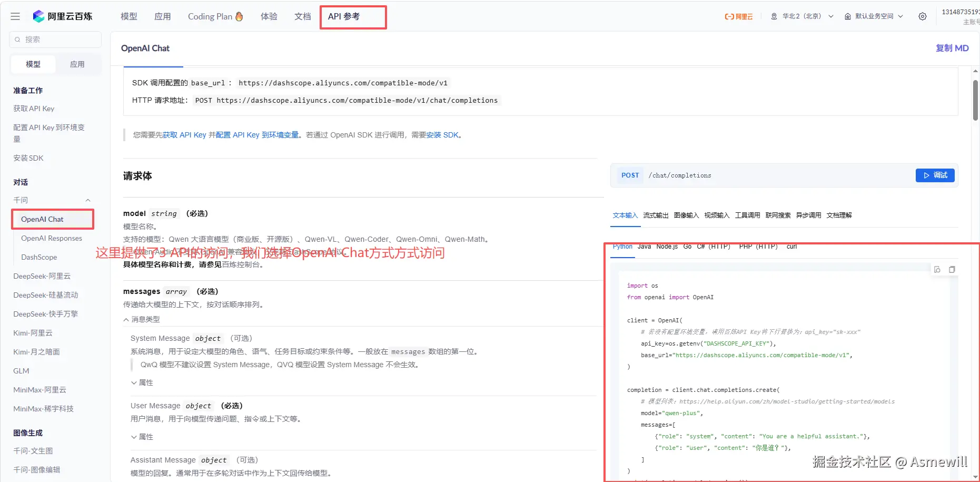Switch to the 文档理解 example tab
980x482 pixels.
coord(839,215)
